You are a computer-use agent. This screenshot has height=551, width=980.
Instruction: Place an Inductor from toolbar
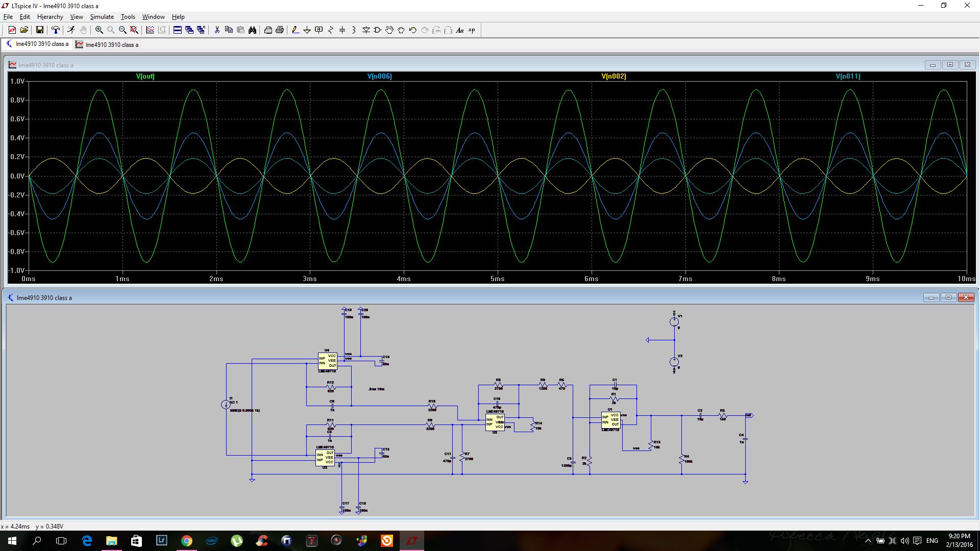pos(354,30)
